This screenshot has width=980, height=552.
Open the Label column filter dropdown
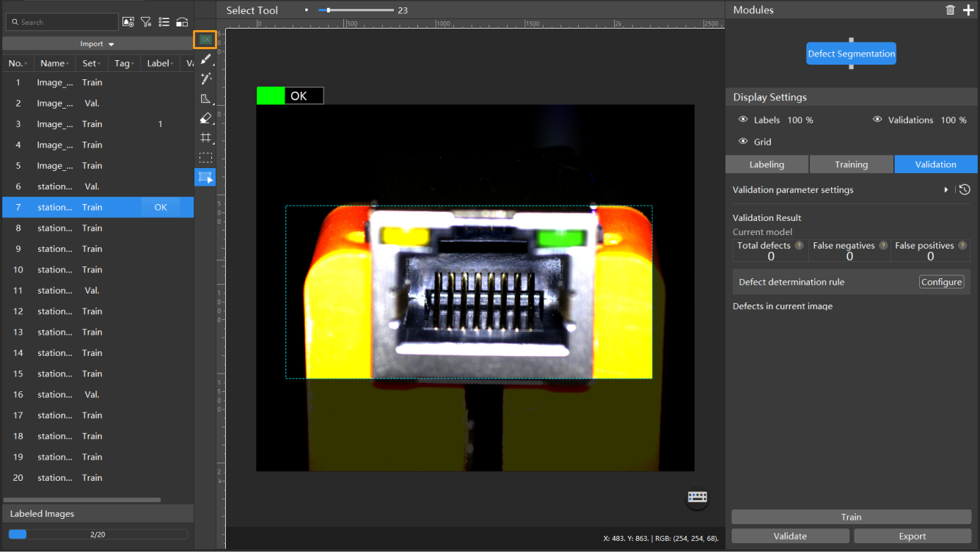(173, 64)
